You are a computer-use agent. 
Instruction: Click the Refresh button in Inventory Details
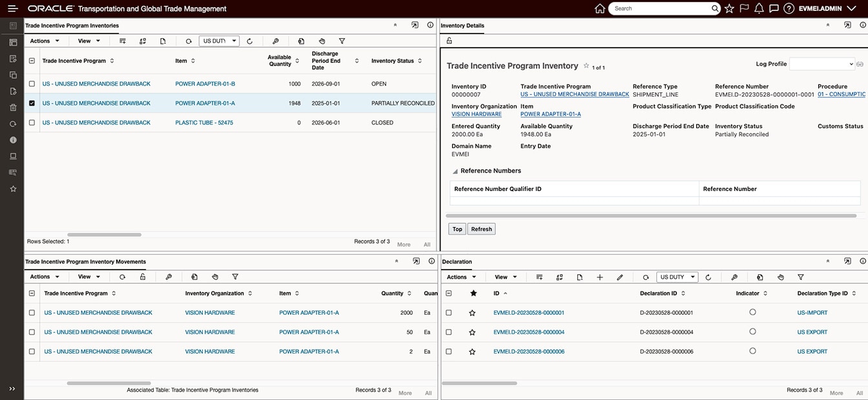coord(481,229)
